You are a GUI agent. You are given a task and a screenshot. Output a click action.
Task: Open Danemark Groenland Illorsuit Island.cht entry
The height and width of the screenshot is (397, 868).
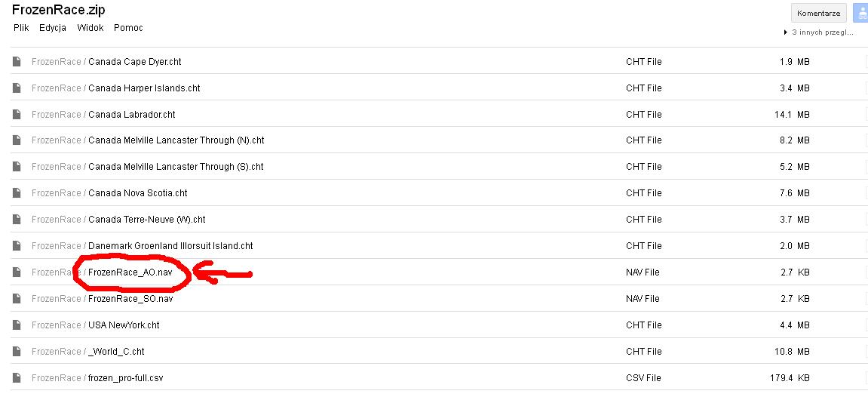coord(170,246)
